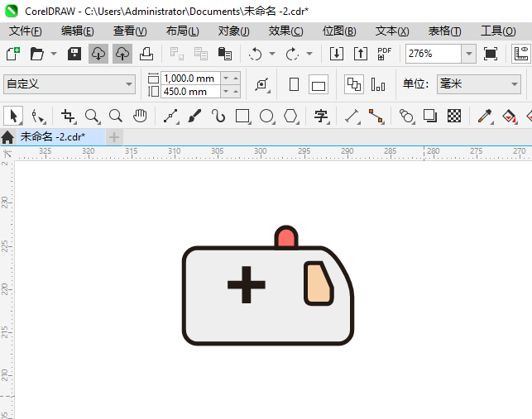Click the auto-fit page icon

[262, 84]
